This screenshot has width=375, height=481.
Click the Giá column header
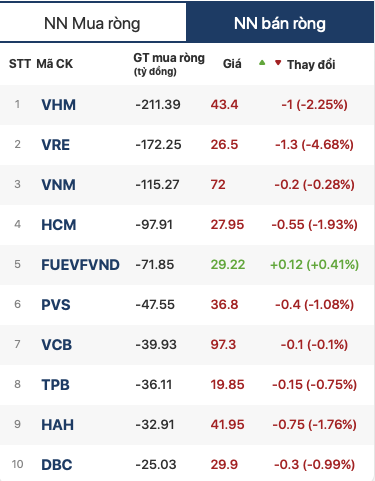pyautogui.click(x=232, y=64)
